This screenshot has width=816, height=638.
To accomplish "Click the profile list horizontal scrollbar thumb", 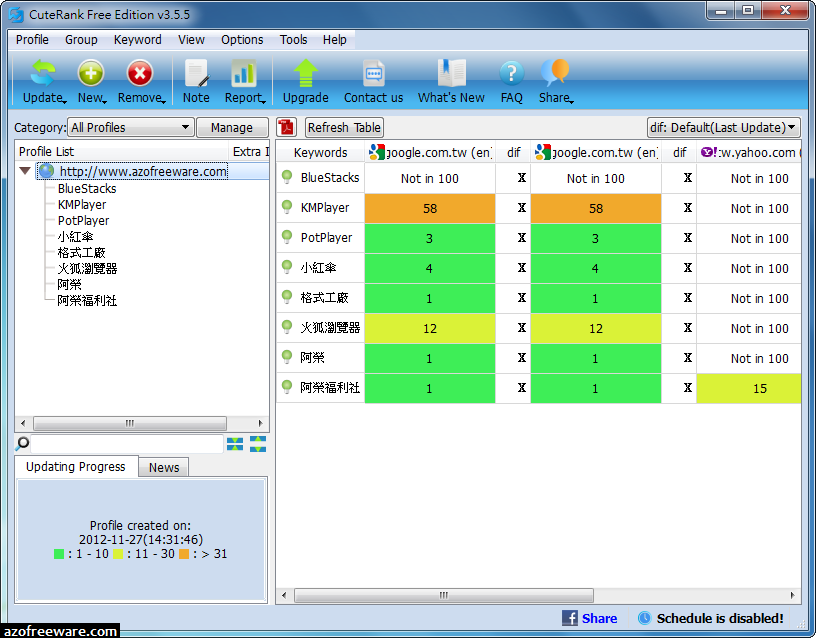I will click(130, 423).
